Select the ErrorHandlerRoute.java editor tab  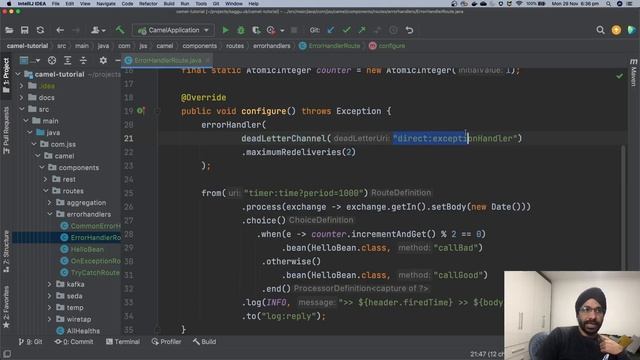tap(168, 60)
